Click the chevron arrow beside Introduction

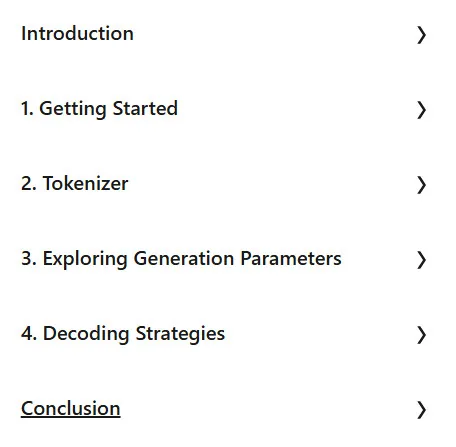pos(422,35)
